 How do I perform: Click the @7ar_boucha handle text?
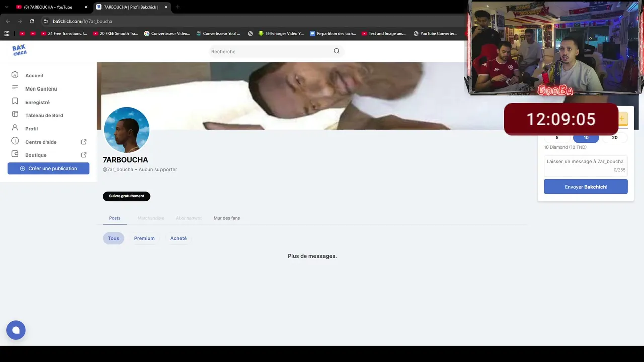pyautogui.click(x=118, y=170)
